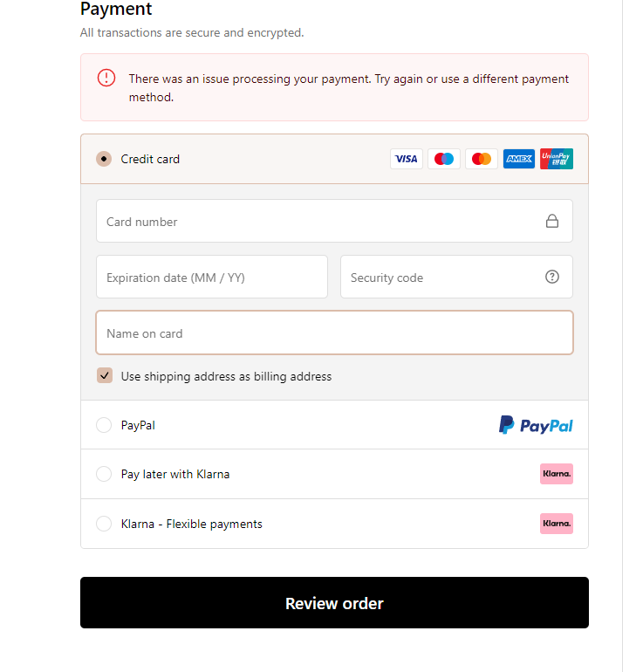
Task: Uncheck Use shipping address as billing address
Action: (105, 376)
